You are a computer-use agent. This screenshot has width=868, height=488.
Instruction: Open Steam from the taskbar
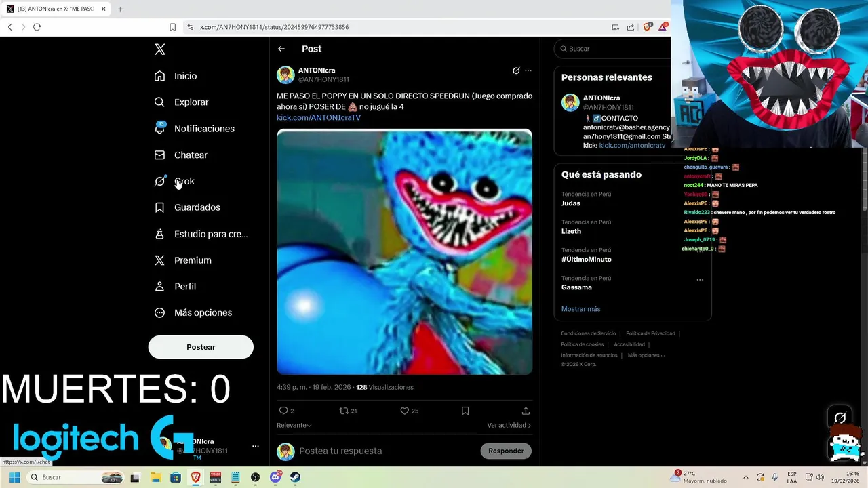point(295,477)
